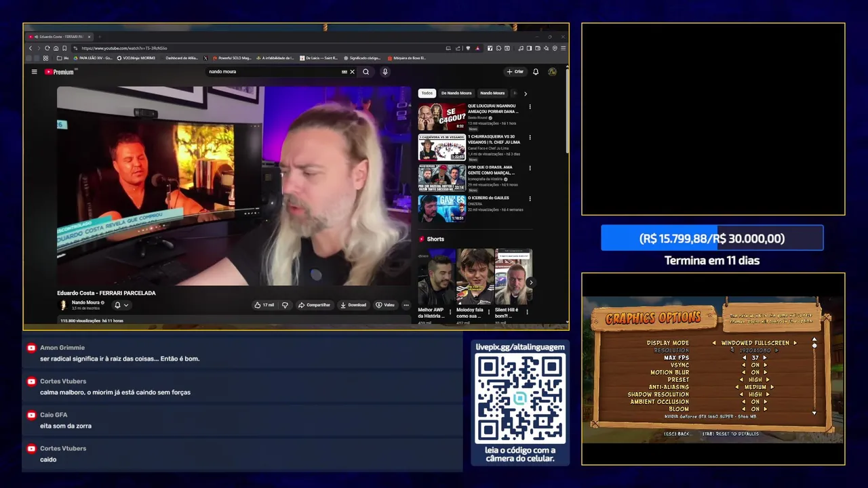Click the donation goal progress bar
The image size is (868, 488).
712,239
